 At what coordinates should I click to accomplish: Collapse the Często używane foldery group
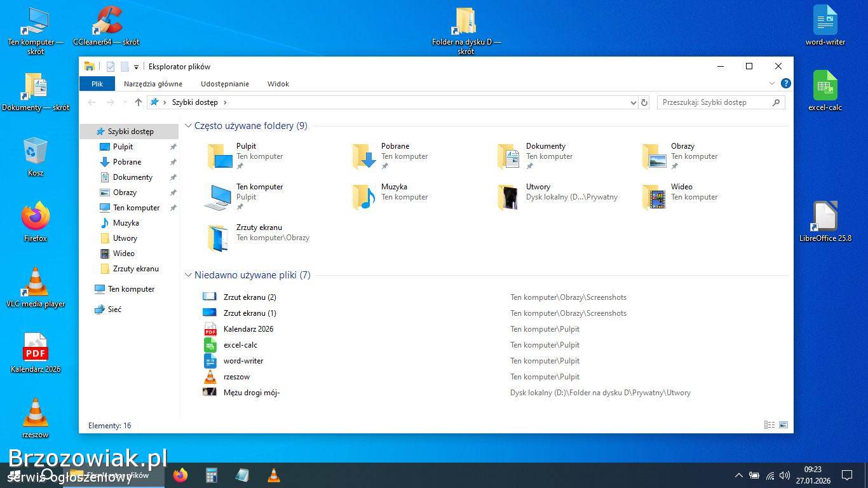(188, 126)
